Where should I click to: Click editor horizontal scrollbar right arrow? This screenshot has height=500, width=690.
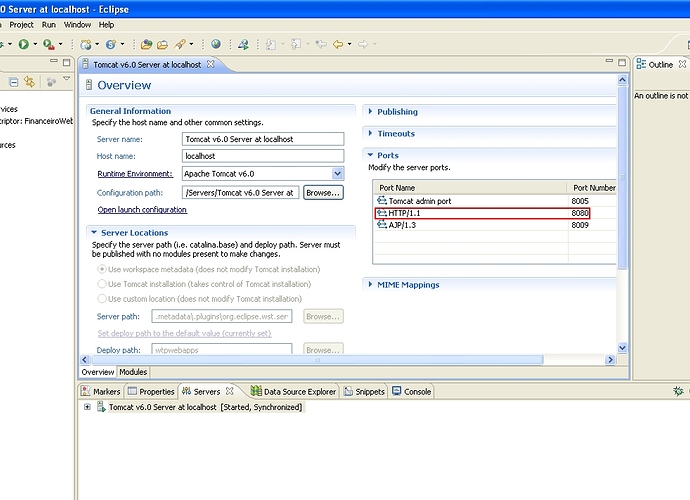610,360
